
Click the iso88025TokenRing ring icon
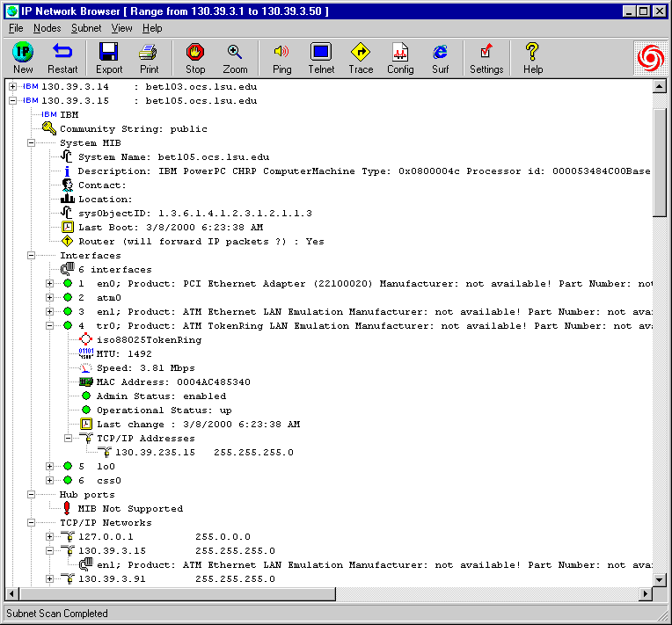pos(85,339)
